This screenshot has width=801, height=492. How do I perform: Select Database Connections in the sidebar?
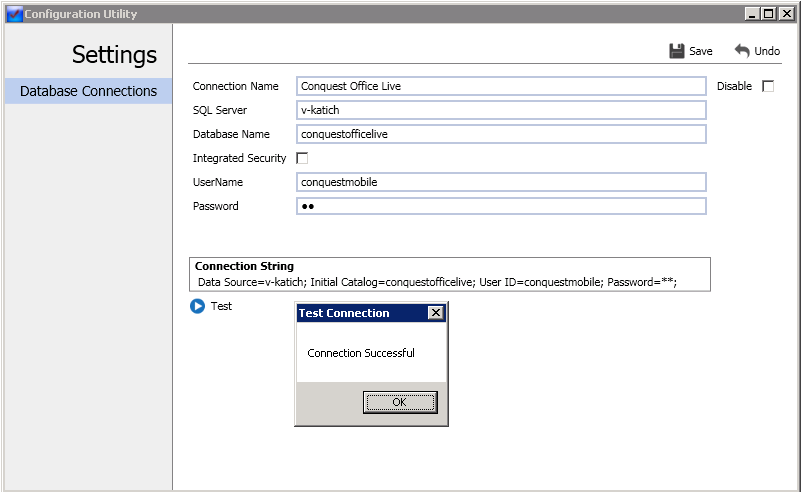tap(88, 91)
